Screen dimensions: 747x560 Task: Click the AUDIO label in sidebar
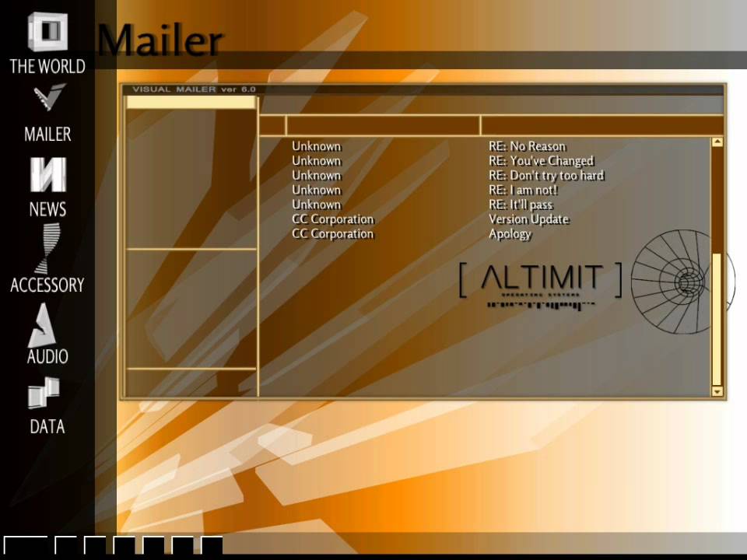click(x=47, y=356)
